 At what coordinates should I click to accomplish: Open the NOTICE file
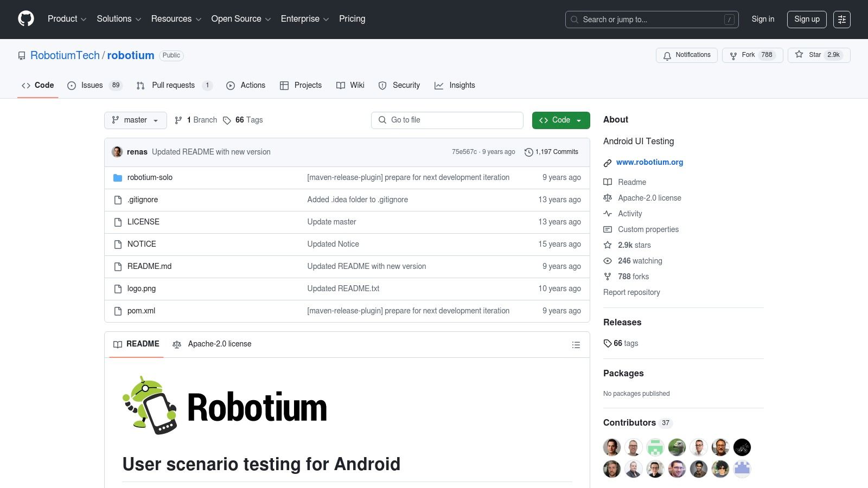tap(142, 245)
